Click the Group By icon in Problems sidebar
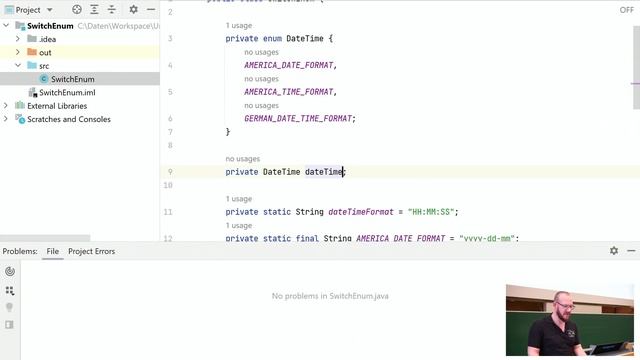 [10, 290]
